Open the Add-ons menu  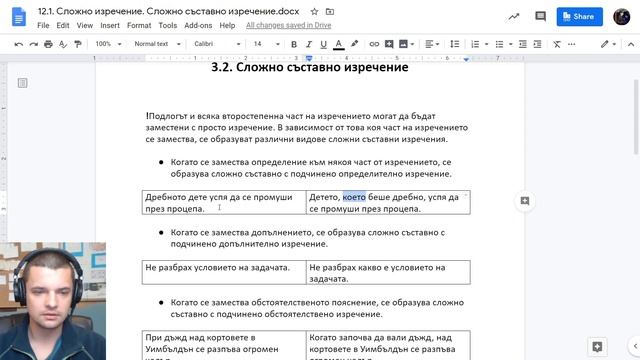[198, 25]
